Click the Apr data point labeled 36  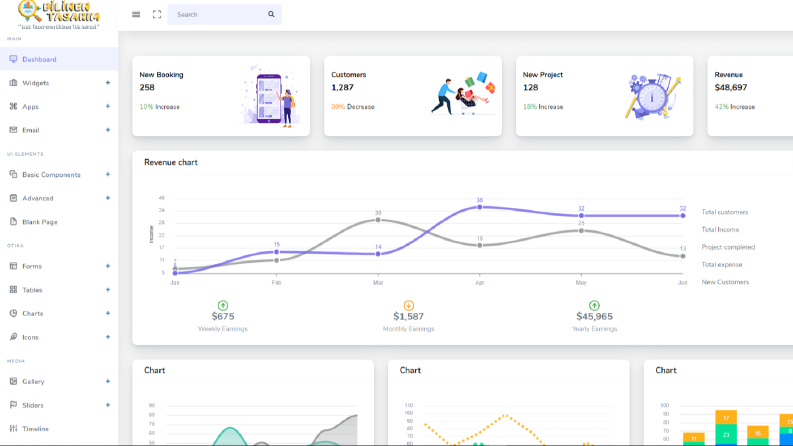point(479,207)
